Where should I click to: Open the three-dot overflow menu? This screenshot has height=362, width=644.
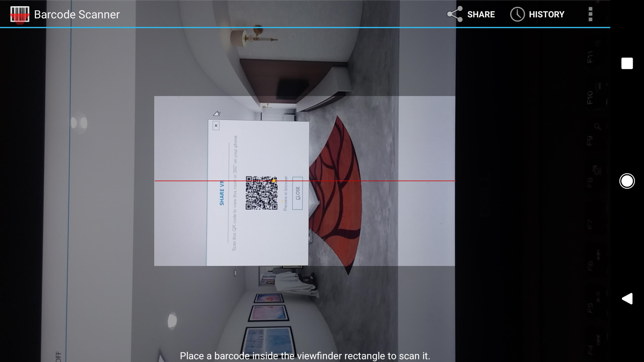click(x=590, y=14)
